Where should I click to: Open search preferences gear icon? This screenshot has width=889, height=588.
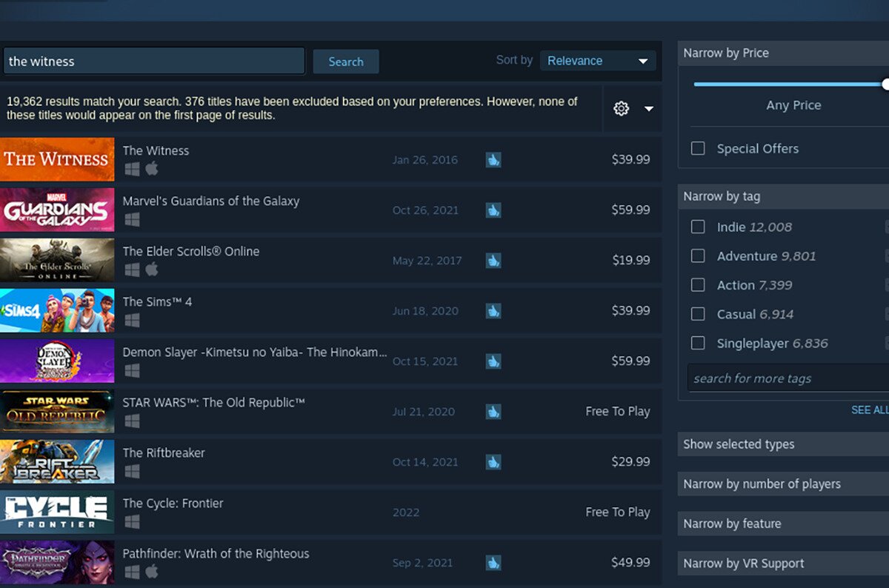(x=621, y=109)
